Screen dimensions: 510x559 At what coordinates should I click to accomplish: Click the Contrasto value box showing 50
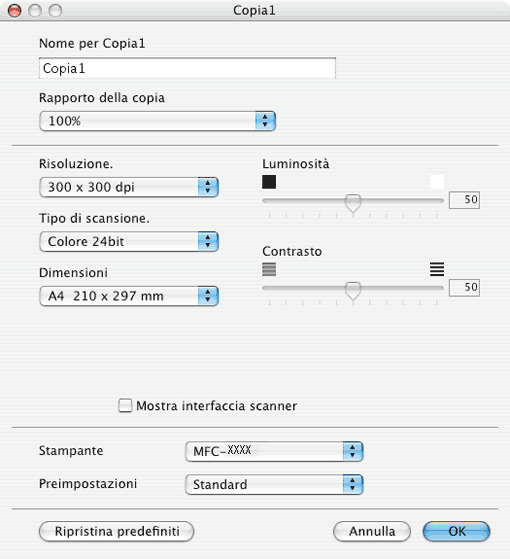464,287
